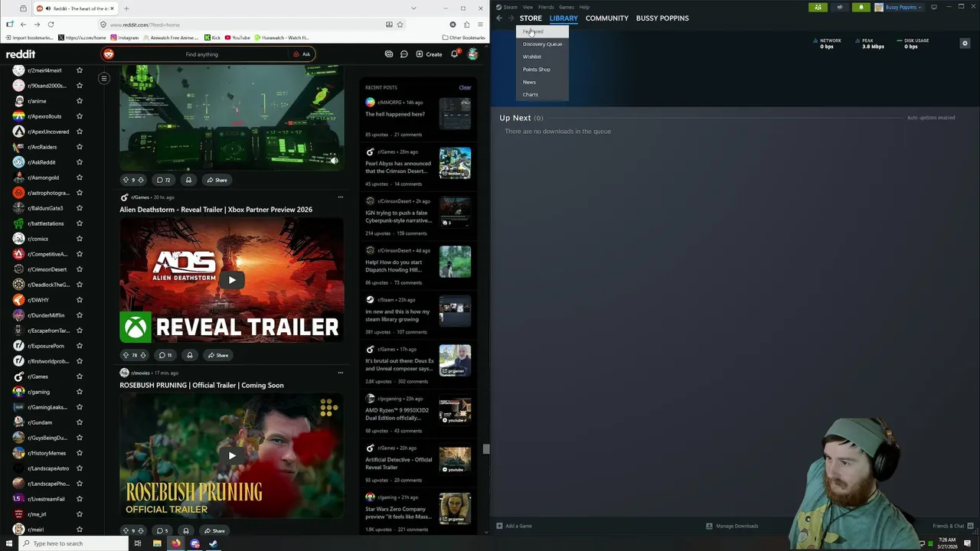Bookmark the Reddit page with star icon

click(400, 24)
